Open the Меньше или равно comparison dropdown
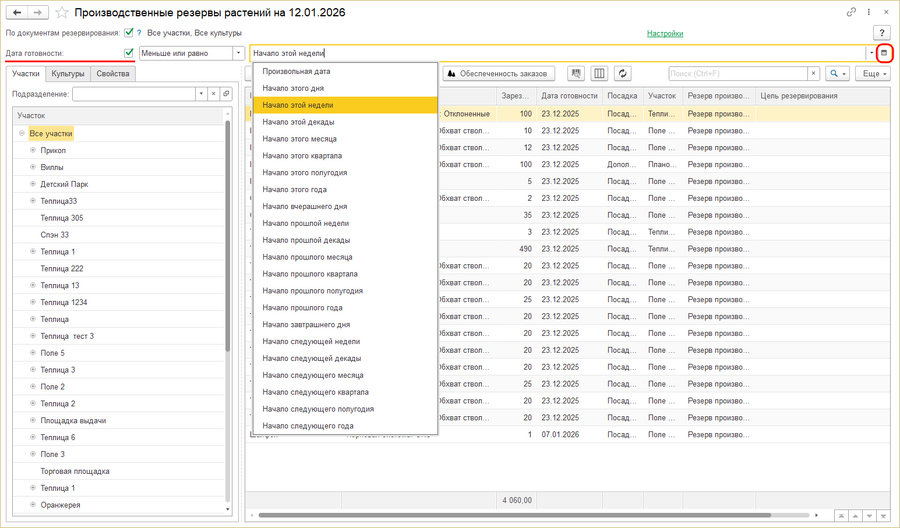The height and width of the screenshot is (528, 900). 238,53
